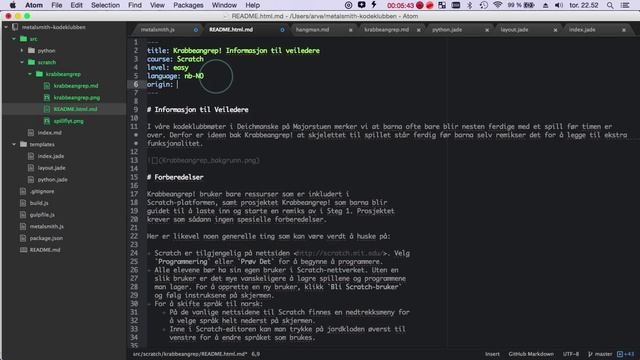Viewport: 640px width, 360px height.
Task: Click the book icon beside README.md
Action: coord(23,250)
